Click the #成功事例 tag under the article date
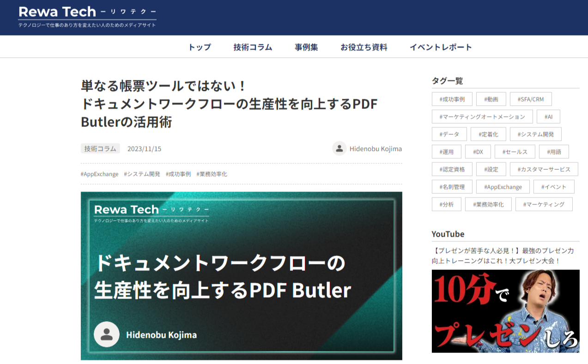 pyautogui.click(x=178, y=174)
